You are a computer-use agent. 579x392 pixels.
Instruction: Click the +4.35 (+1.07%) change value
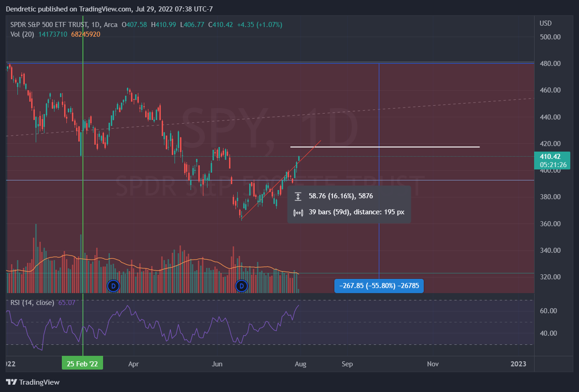[260, 24]
